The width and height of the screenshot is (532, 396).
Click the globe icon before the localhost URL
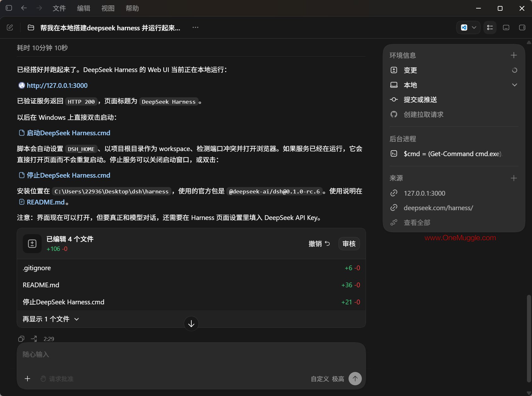(x=21, y=85)
